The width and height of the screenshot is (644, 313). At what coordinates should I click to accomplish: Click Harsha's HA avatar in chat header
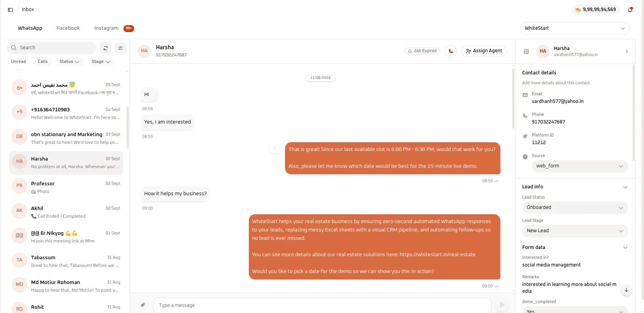pyautogui.click(x=144, y=51)
